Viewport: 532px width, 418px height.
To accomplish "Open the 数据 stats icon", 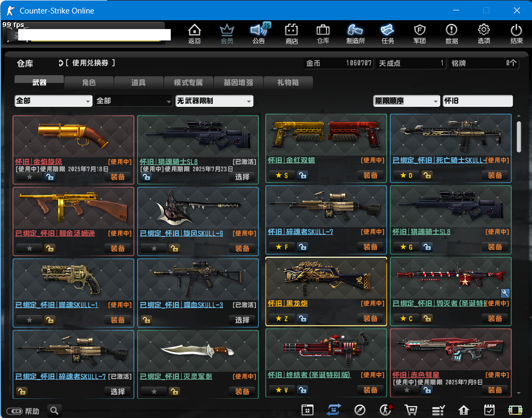I will [452, 33].
